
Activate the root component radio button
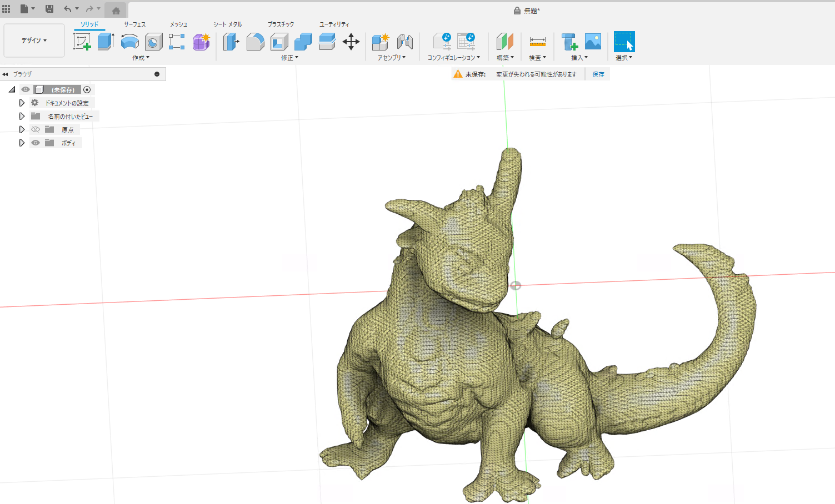click(x=87, y=89)
